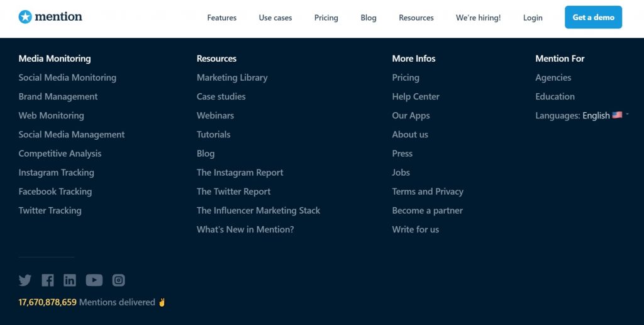Open Agencies link under Mention For

tap(553, 77)
